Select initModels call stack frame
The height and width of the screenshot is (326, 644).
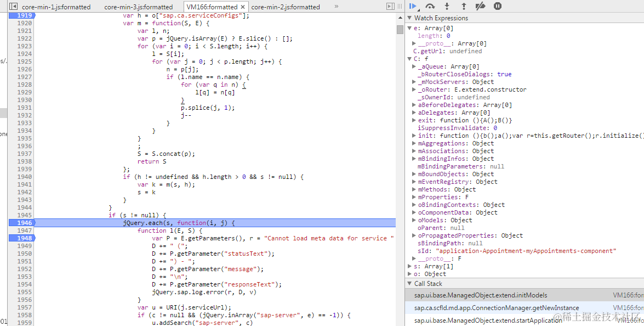pyautogui.click(x=524, y=295)
